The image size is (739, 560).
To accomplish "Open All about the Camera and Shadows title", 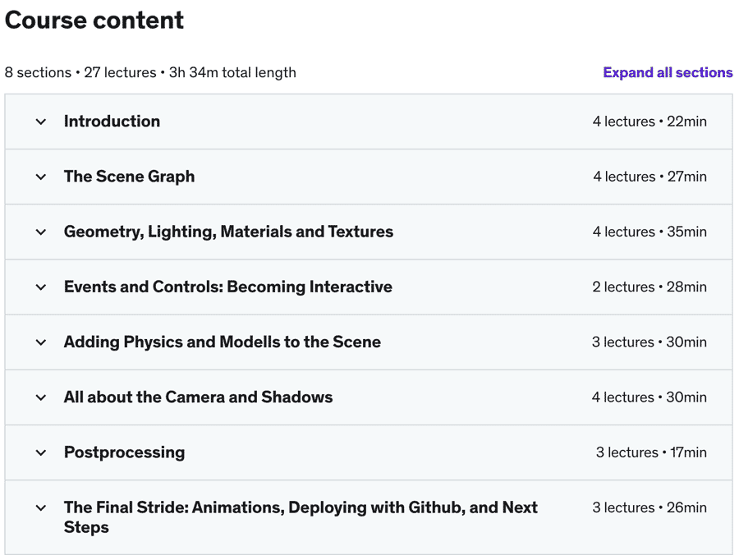I will click(x=198, y=397).
